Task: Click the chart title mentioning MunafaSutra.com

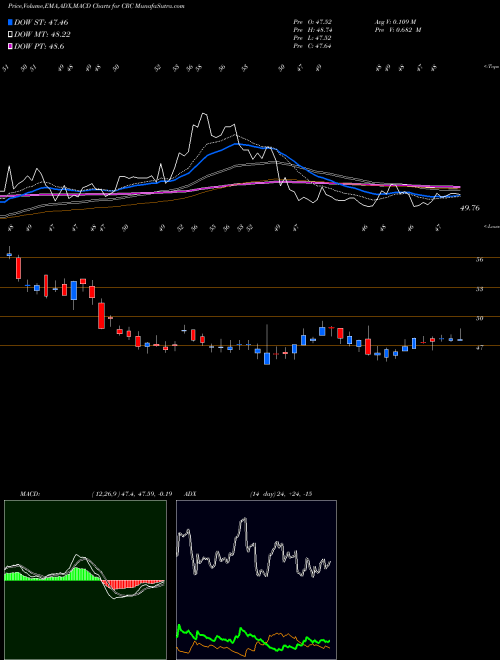Action: pyautogui.click(x=96, y=6)
